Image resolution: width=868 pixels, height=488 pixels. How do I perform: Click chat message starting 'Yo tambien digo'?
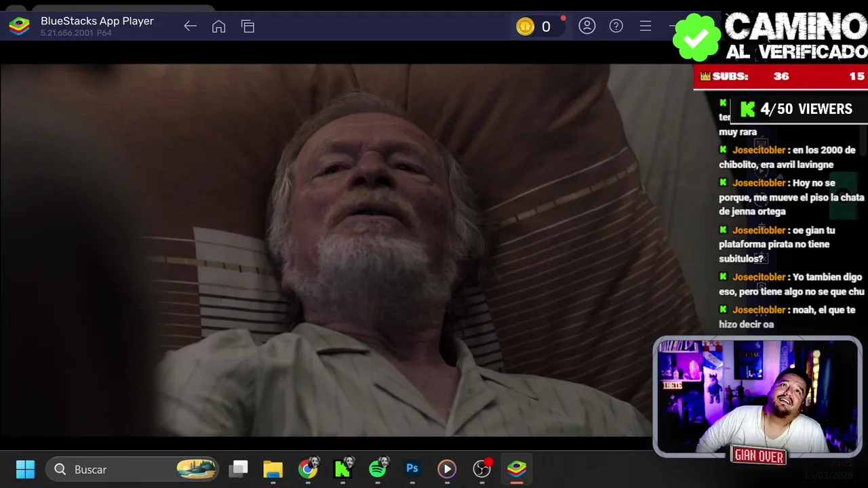[791, 284]
